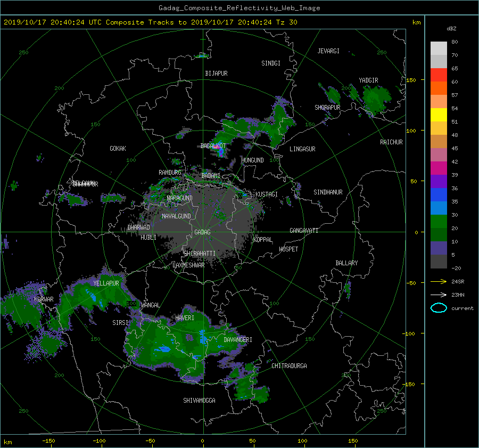479x448 pixels.
Task: Click the Tz 30 threshold text
Action: coord(286,22)
